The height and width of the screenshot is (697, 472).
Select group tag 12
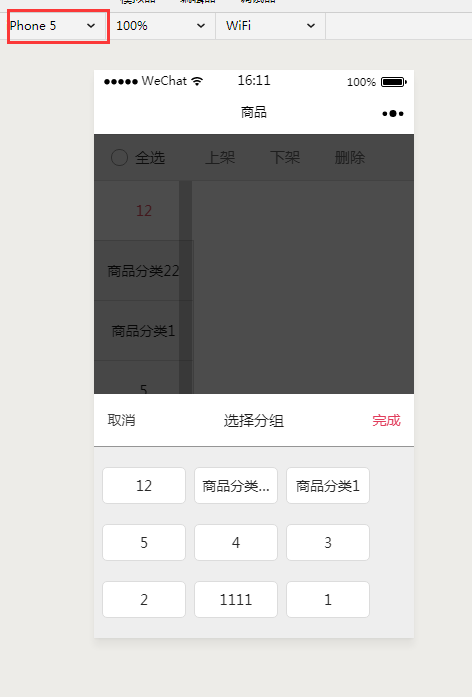pos(144,485)
